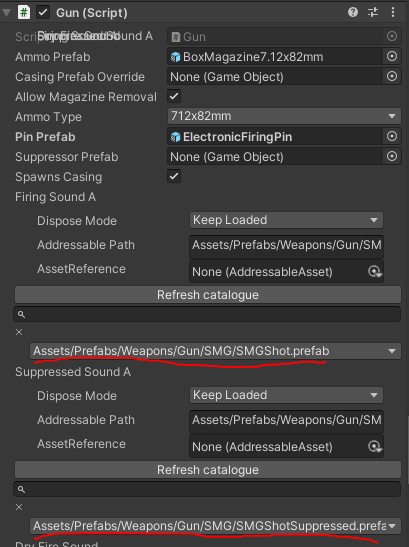Open AssetReference picker under Suppressed Sound A

[375, 447]
